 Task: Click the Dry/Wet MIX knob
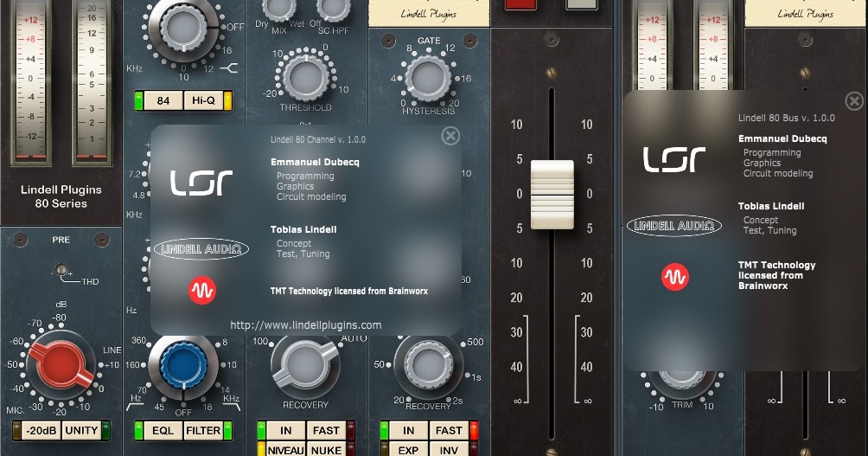(x=279, y=10)
